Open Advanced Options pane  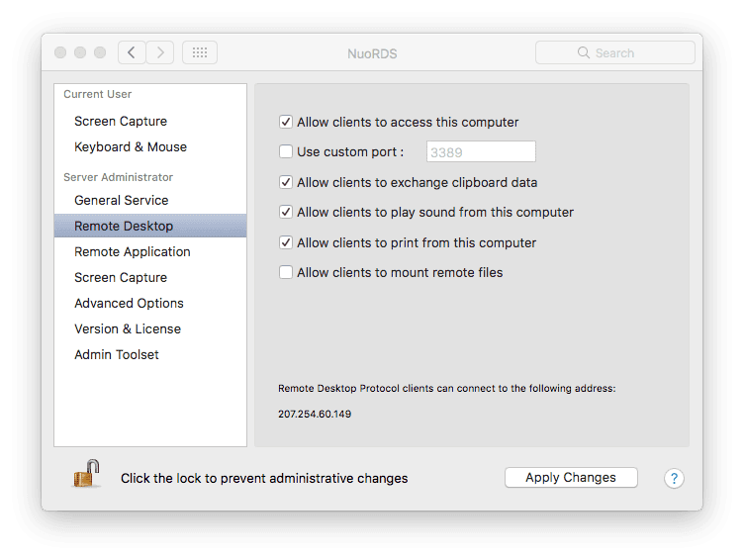pyautogui.click(x=150, y=303)
